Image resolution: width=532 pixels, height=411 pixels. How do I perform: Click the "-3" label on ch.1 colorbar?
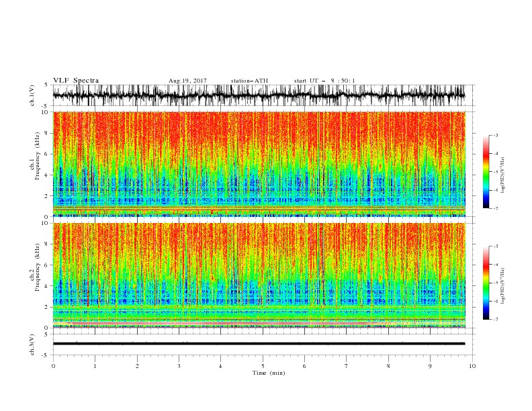click(x=496, y=136)
